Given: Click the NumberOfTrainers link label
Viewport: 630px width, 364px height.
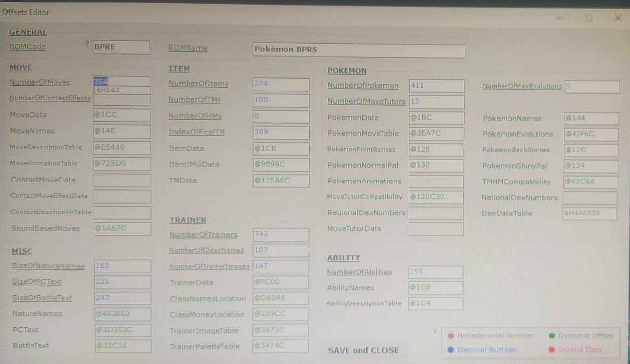Looking at the screenshot, I should point(203,235).
